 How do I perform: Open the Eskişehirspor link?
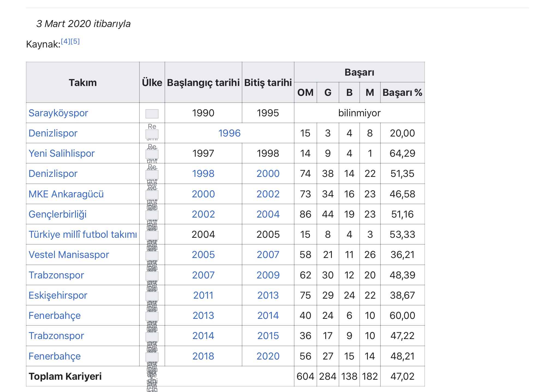click(58, 295)
